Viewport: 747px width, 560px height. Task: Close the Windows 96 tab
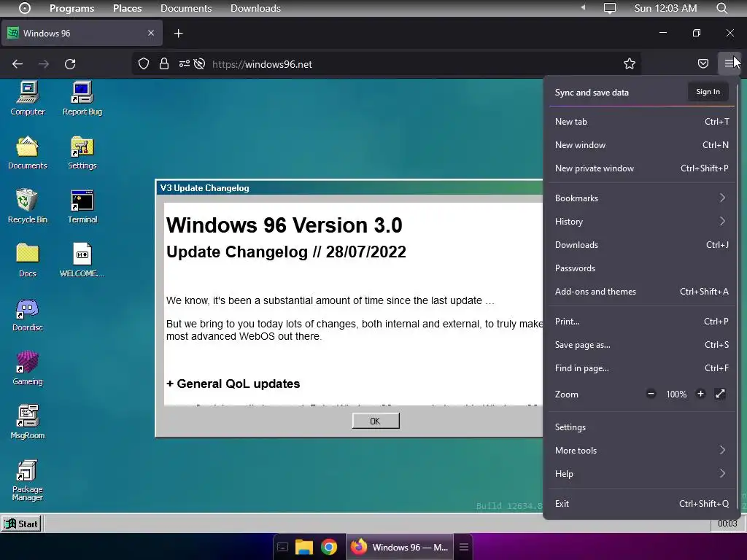coord(151,33)
